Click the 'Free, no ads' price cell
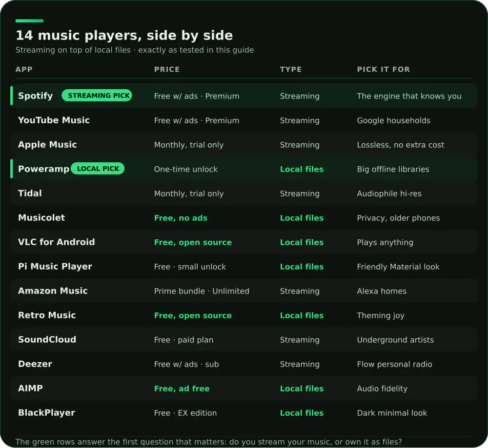 181,218
